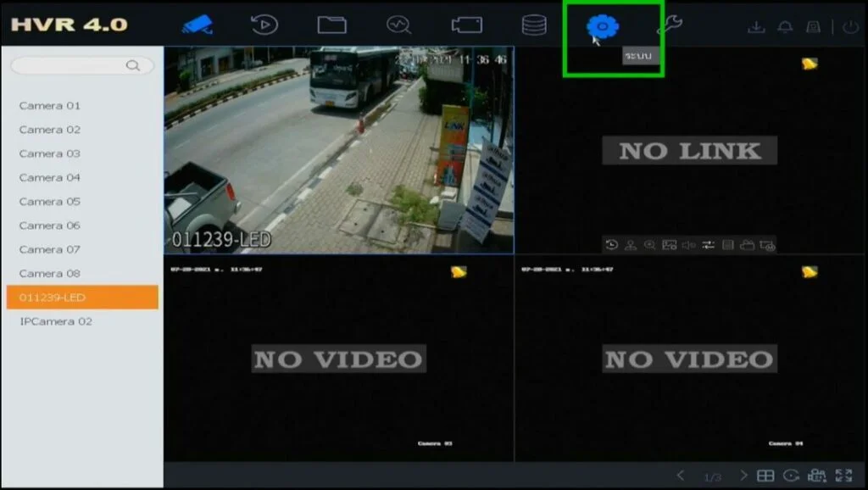Open the Playback menu icon
The height and width of the screenshot is (490, 868).
pyautogui.click(x=264, y=25)
